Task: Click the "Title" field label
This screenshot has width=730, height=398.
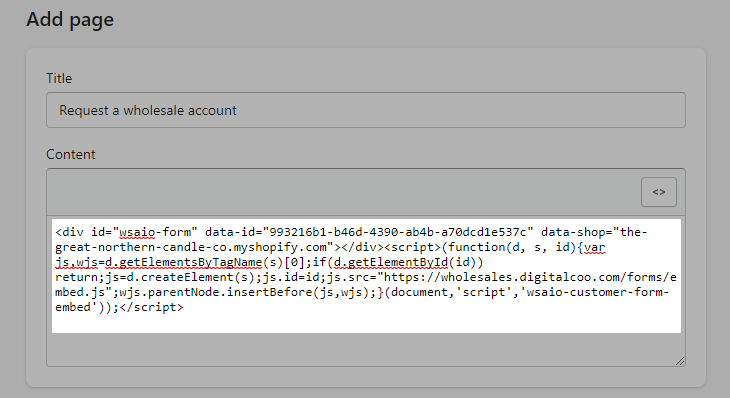Action: tap(59, 78)
